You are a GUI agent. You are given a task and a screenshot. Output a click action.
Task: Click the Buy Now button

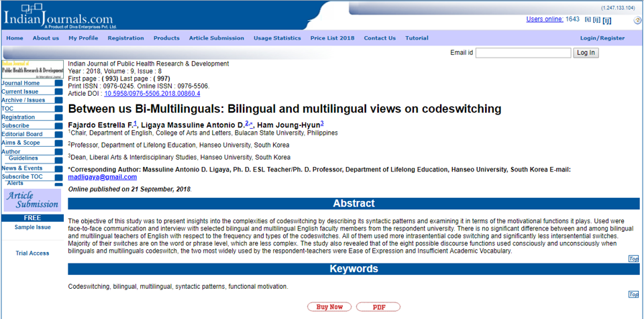(x=330, y=307)
